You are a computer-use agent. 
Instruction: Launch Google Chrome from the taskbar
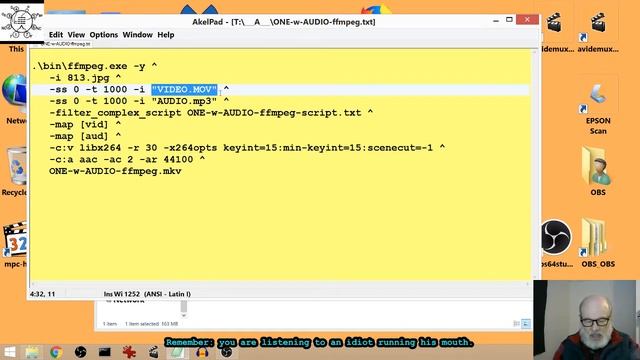point(56,352)
